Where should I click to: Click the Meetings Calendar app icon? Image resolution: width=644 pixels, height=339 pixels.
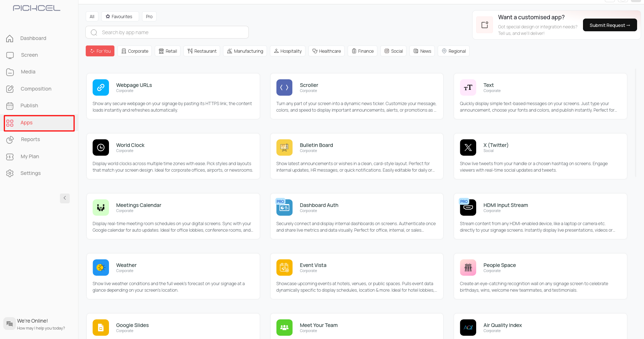[x=101, y=208]
